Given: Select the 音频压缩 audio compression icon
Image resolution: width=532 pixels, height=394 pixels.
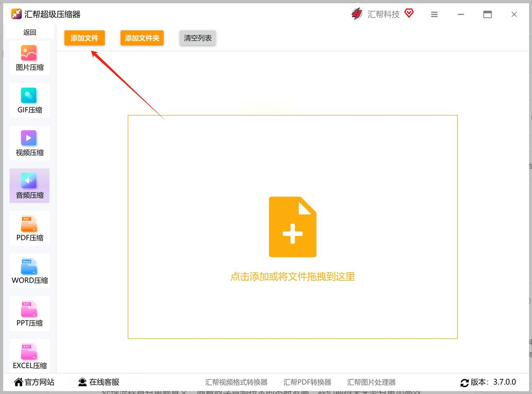Looking at the screenshot, I should (x=29, y=181).
